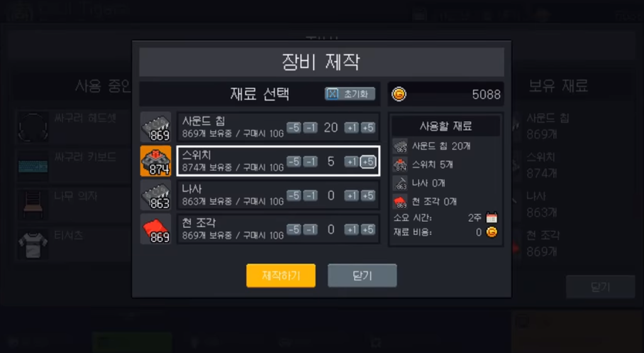Click the gold coin icon beside 5088
644x353 pixels.
[398, 94]
